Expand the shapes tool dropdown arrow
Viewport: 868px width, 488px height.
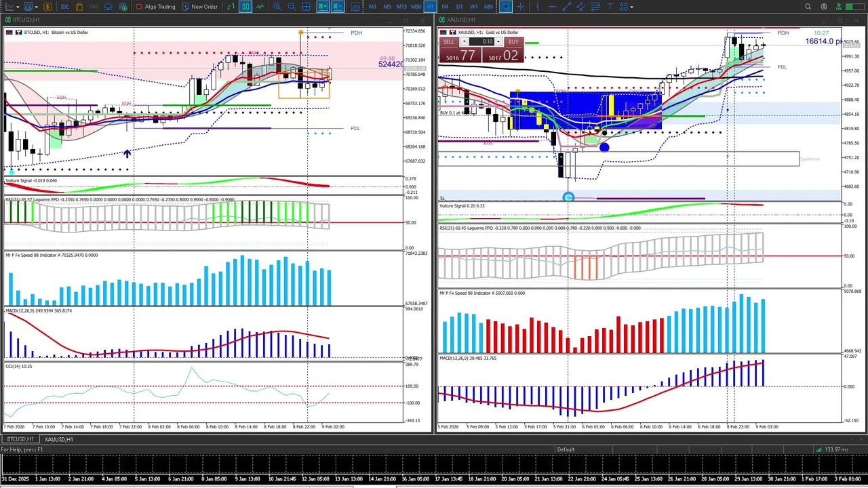[632, 7]
